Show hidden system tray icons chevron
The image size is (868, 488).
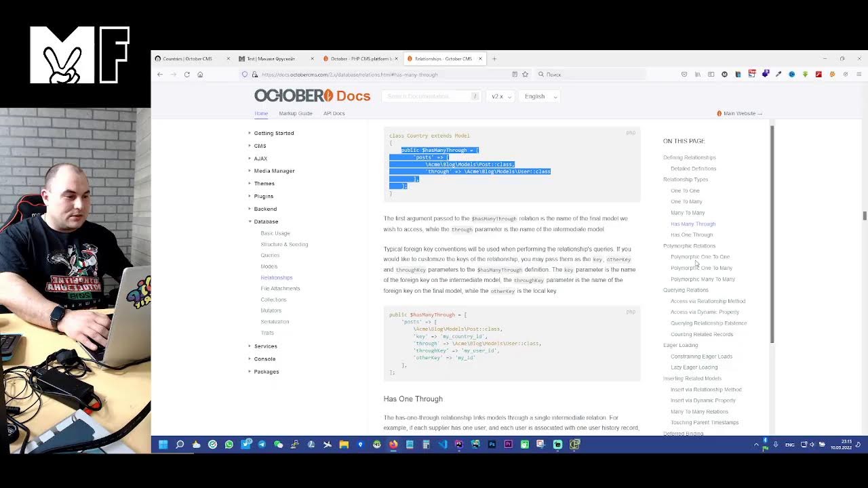(x=757, y=445)
